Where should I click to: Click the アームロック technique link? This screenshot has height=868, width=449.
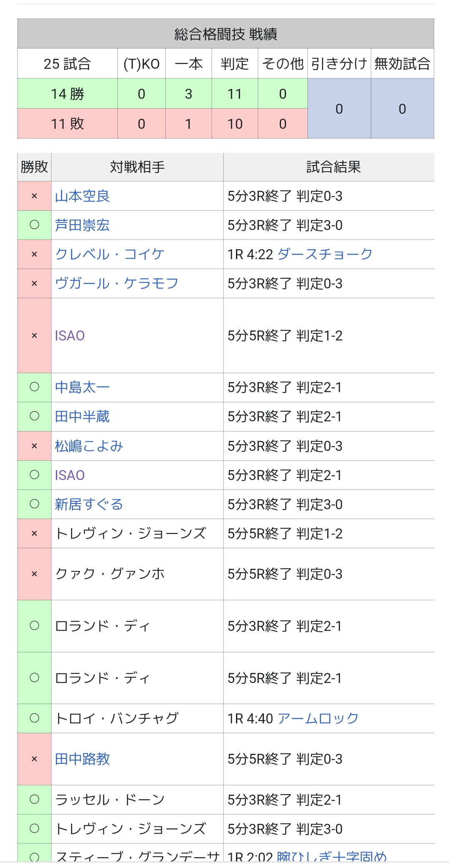(x=318, y=718)
